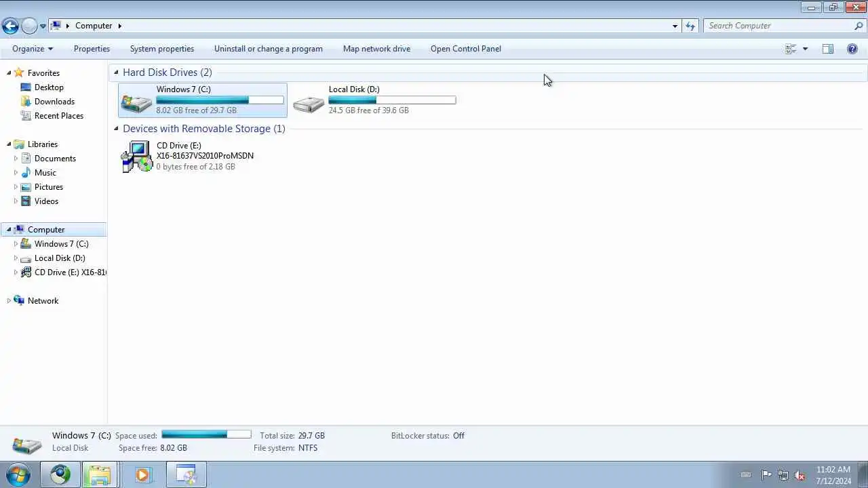
Task: Open Windows Media Player from the taskbar
Action: coord(142,474)
